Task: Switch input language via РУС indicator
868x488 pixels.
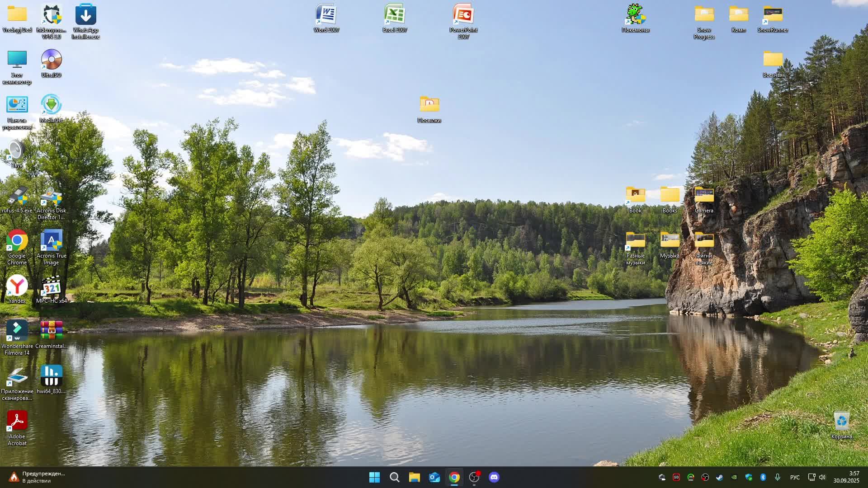Action: [x=794, y=477]
